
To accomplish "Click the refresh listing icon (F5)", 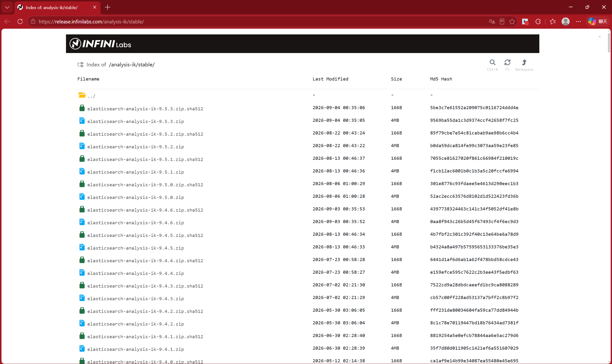I will click(507, 62).
